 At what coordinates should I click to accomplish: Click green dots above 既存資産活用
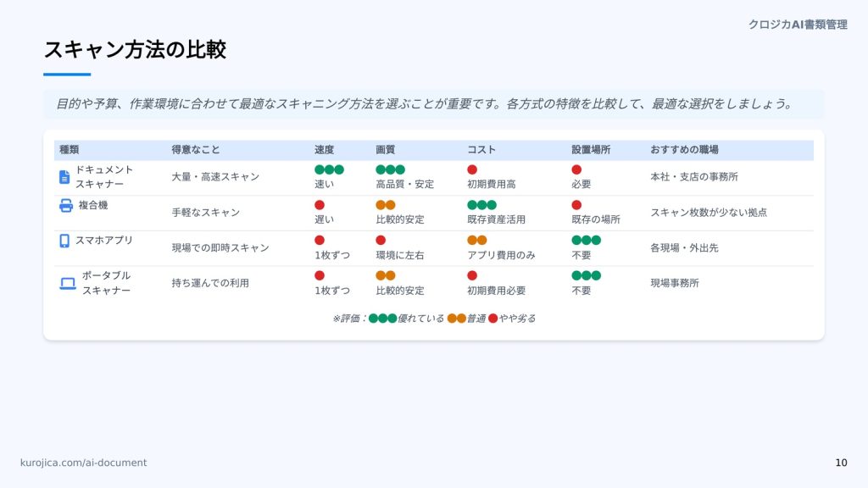click(482, 205)
